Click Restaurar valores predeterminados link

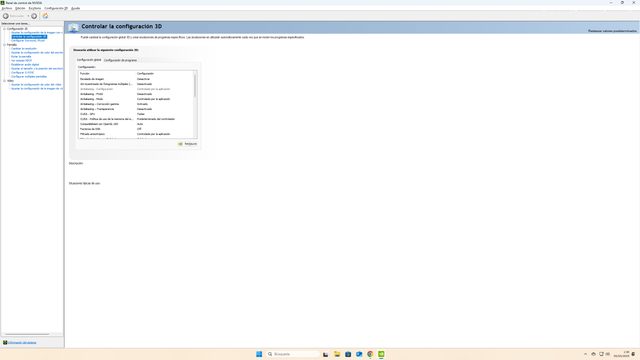612,31
